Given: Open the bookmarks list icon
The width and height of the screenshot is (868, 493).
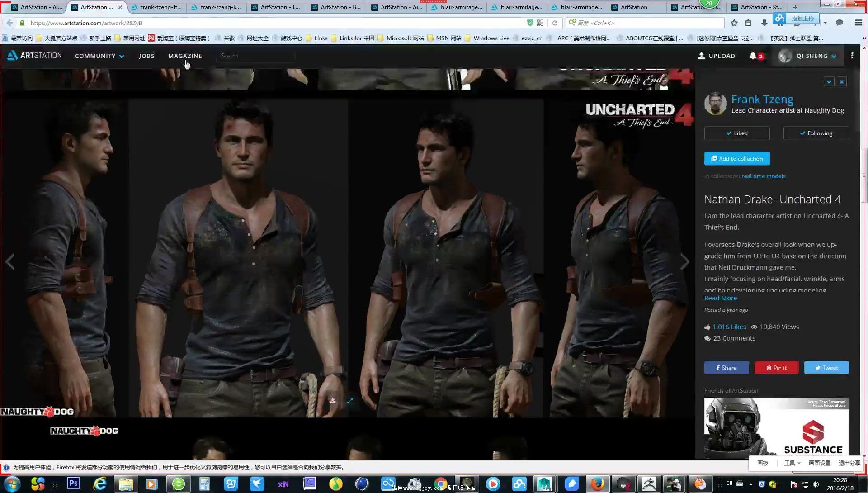Looking at the screenshot, I should pyautogui.click(x=749, y=23).
